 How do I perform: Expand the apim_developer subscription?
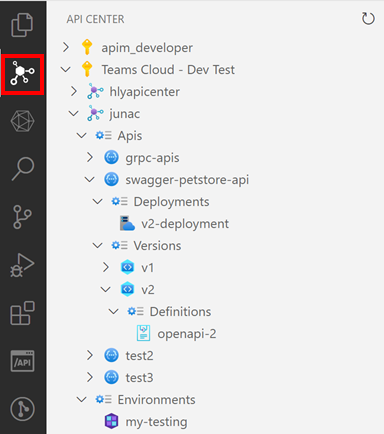pos(66,47)
